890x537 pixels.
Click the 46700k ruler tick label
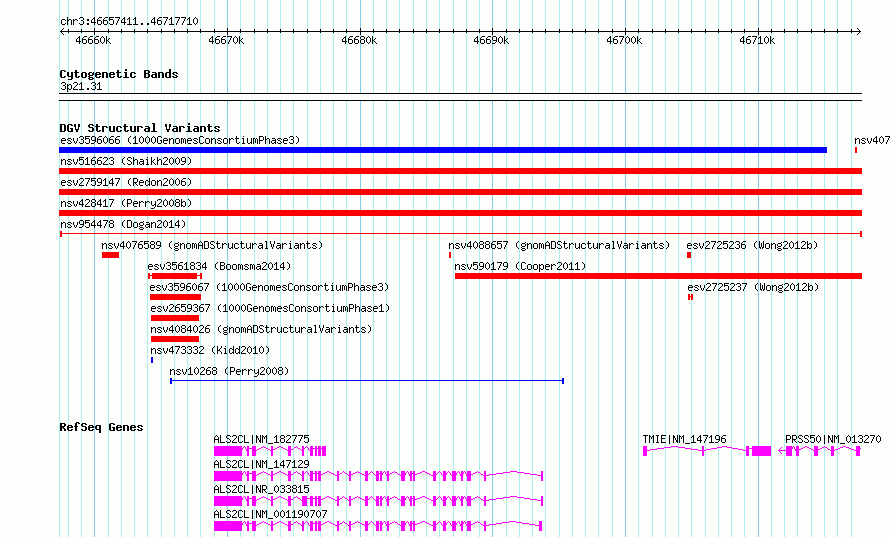pos(624,40)
